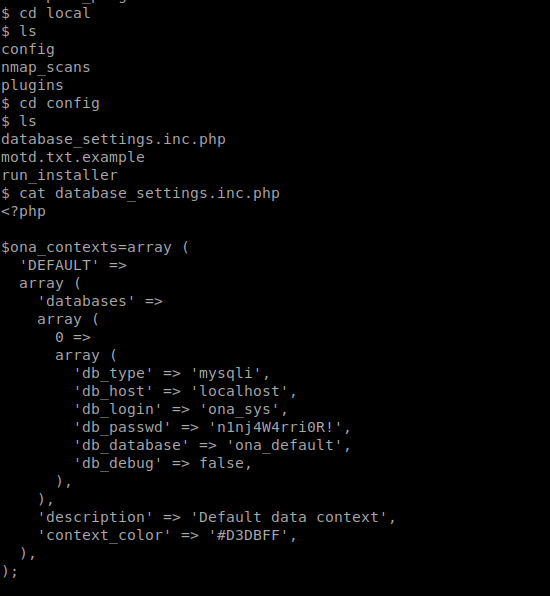Click the 'nmap_scans' directory name
This screenshot has width=550, height=596.
pos(46,67)
